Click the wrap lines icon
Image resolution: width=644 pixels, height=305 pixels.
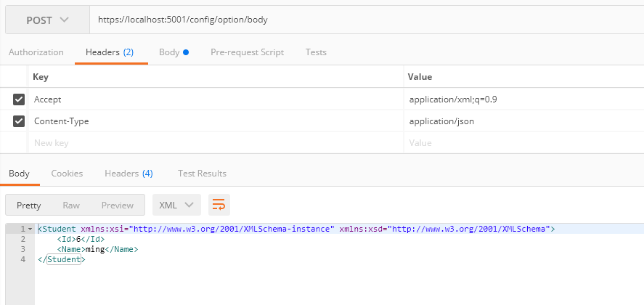coord(219,206)
